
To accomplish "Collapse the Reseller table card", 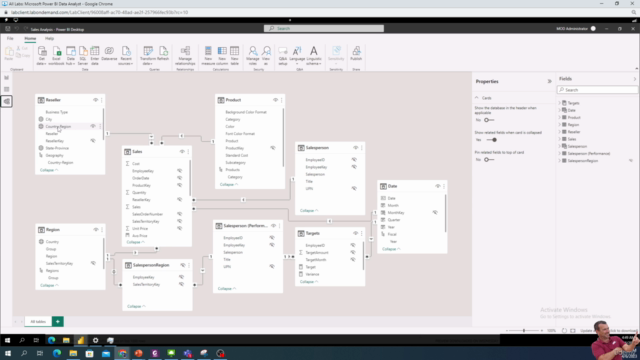I will (x=49, y=170).
